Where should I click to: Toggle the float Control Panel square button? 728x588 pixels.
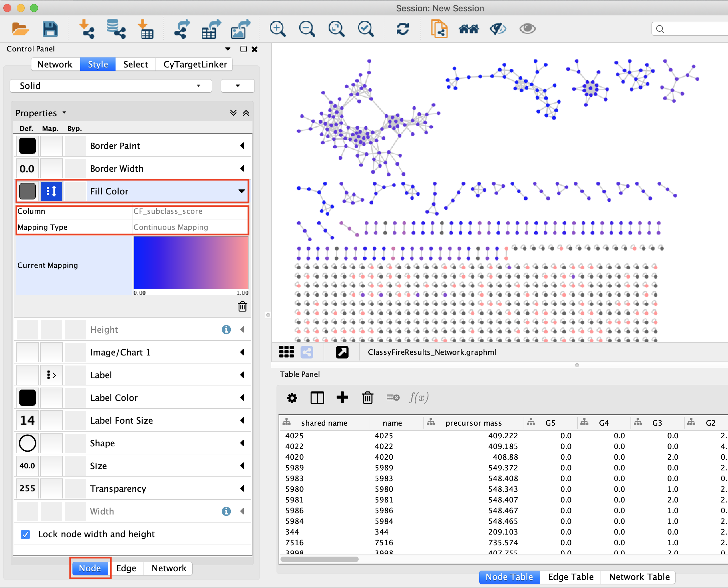[243, 49]
